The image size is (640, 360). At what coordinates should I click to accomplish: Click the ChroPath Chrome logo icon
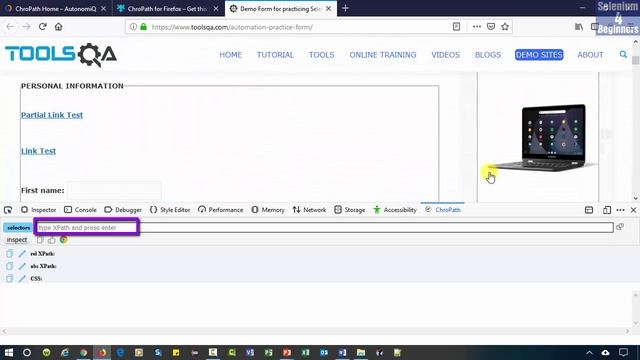[63, 240]
